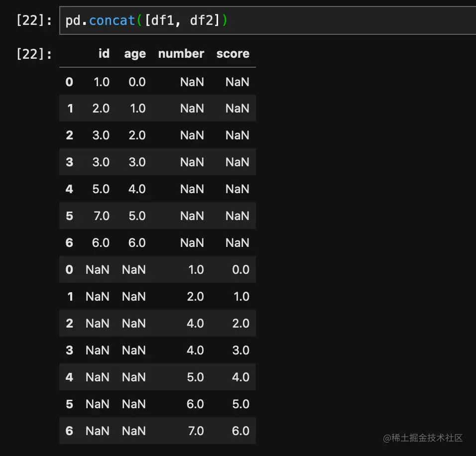
Task: Click row index 6 of the row with score 6.0
Action: click(69, 431)
